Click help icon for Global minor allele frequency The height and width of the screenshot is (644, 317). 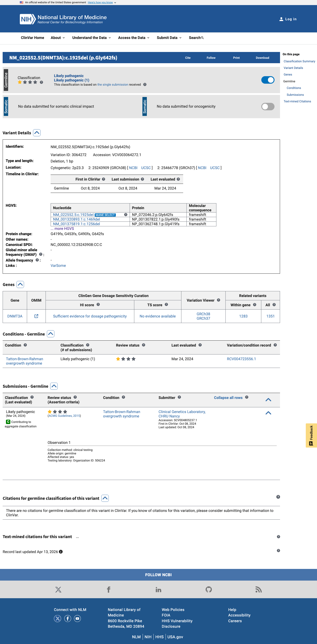coord(41,254)
